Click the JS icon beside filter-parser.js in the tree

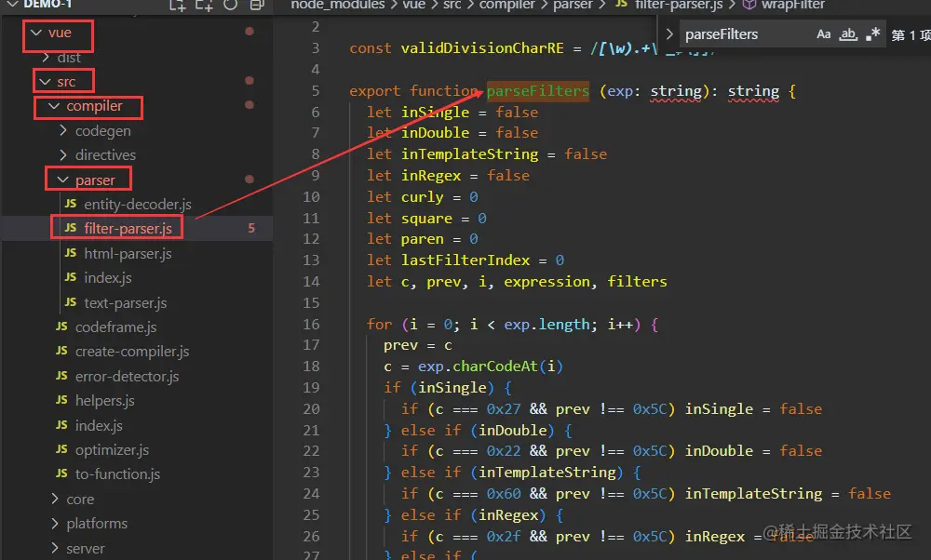point(71,228)
